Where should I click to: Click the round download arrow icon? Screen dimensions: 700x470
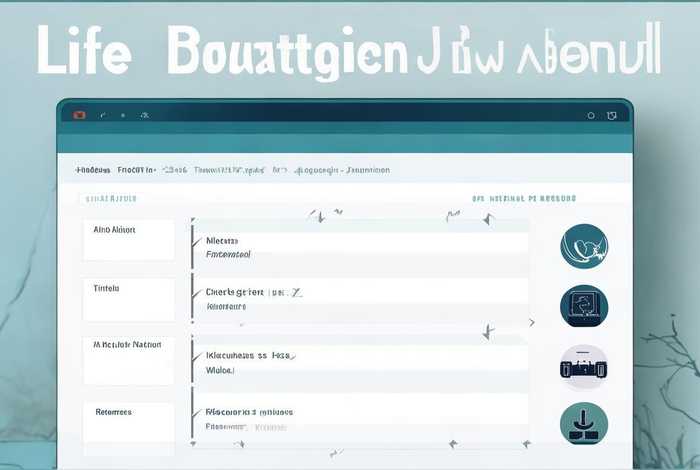coord(583,424)
